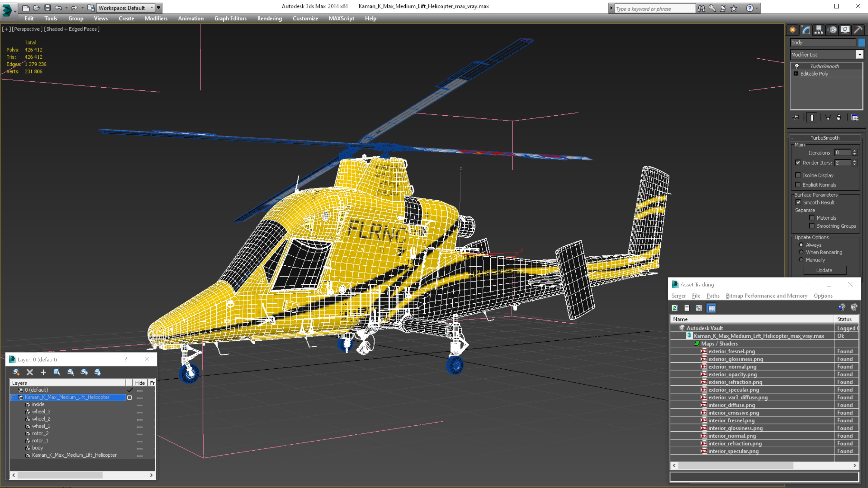Open the Create command panel tab

point(793,30)
